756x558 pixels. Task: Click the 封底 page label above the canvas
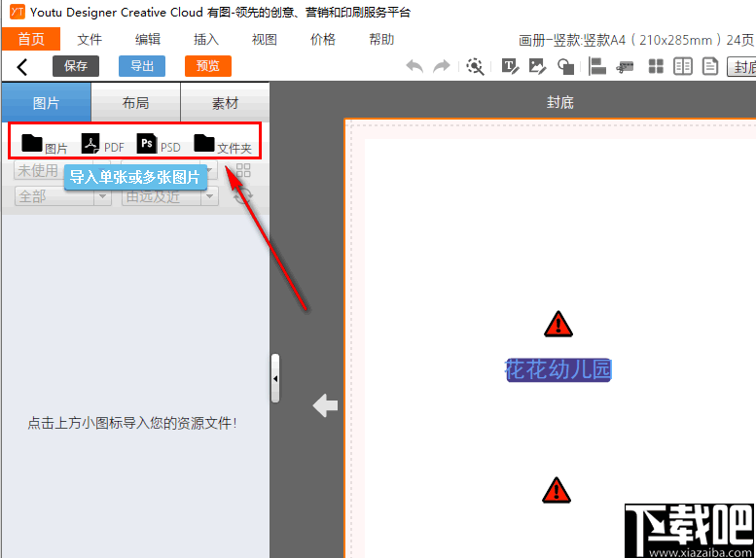pos(559,102)
